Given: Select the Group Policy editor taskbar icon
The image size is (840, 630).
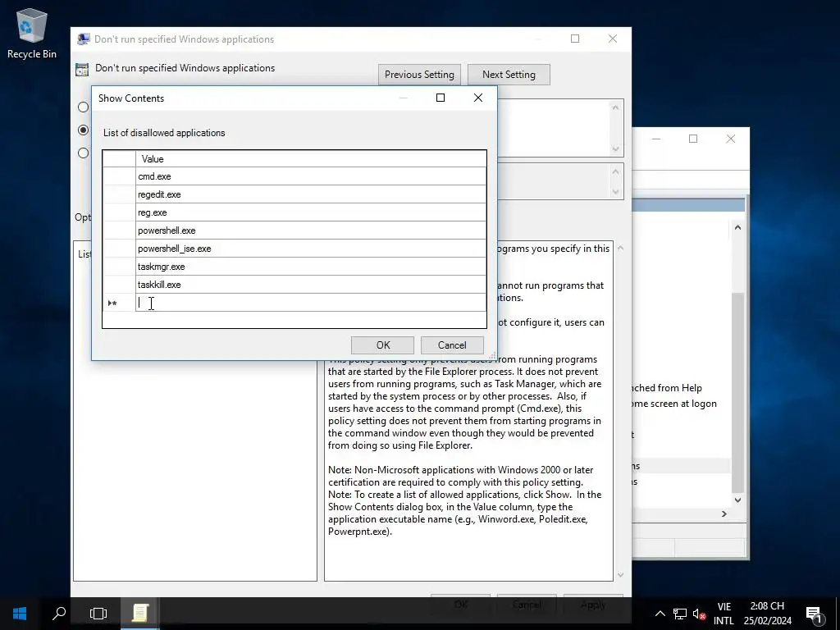Looking at the screenshot, I should click(x=139, y=614).
